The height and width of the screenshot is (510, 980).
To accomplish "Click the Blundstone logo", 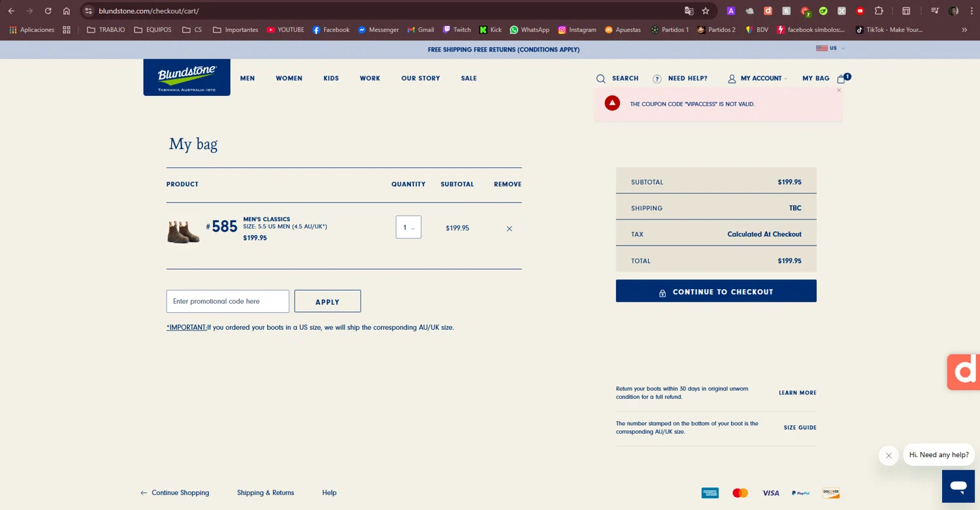I will [187, 77].
